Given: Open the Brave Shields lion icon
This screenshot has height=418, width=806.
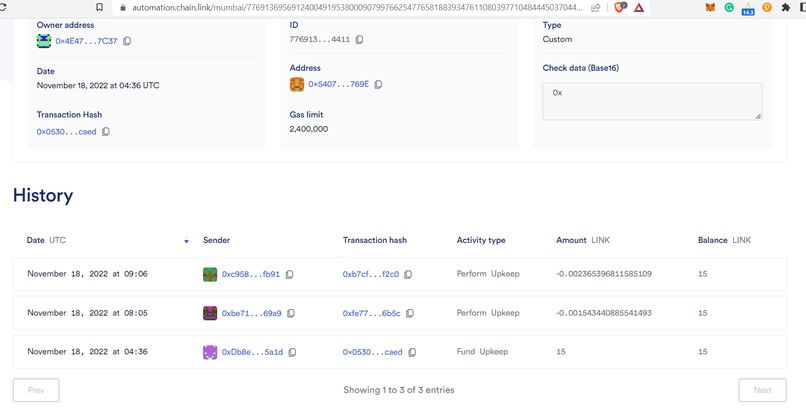Looking at the screenshot, I should [x=620, y=8].
